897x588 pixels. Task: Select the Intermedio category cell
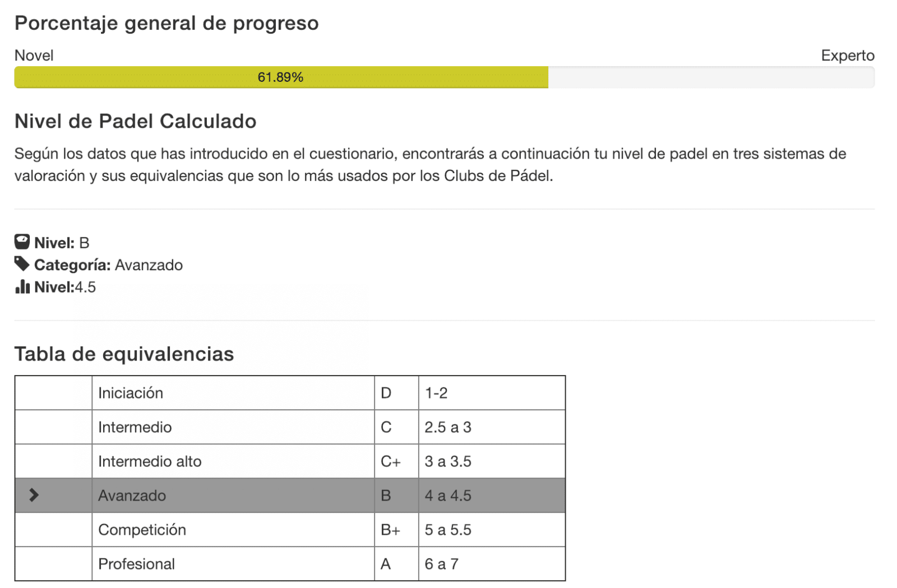[x=233, y=427]
